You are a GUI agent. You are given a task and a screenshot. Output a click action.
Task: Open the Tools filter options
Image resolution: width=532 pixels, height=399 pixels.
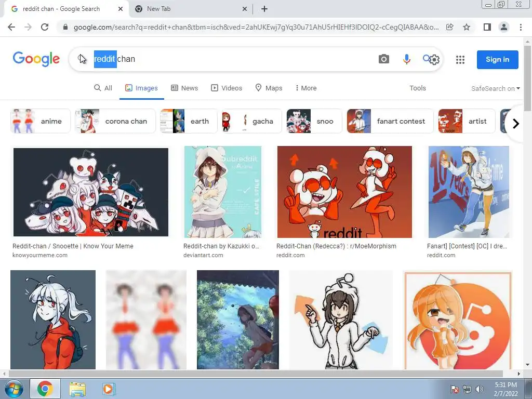[417, 88]
